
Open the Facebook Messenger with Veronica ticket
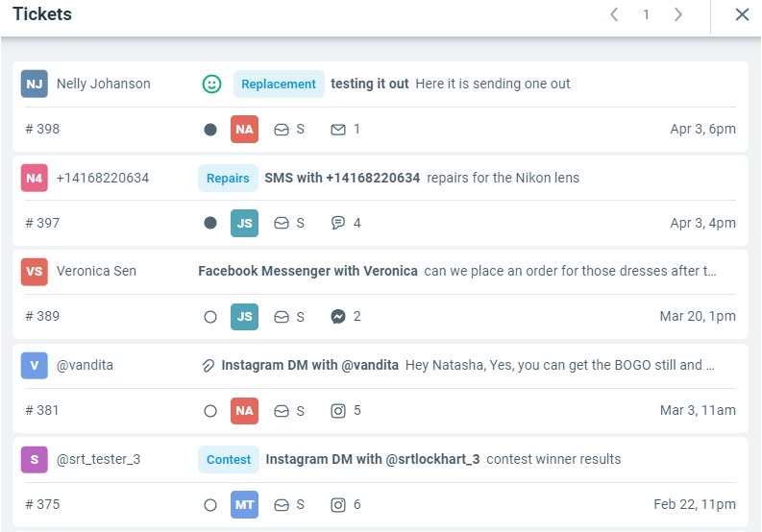point(307,271)
